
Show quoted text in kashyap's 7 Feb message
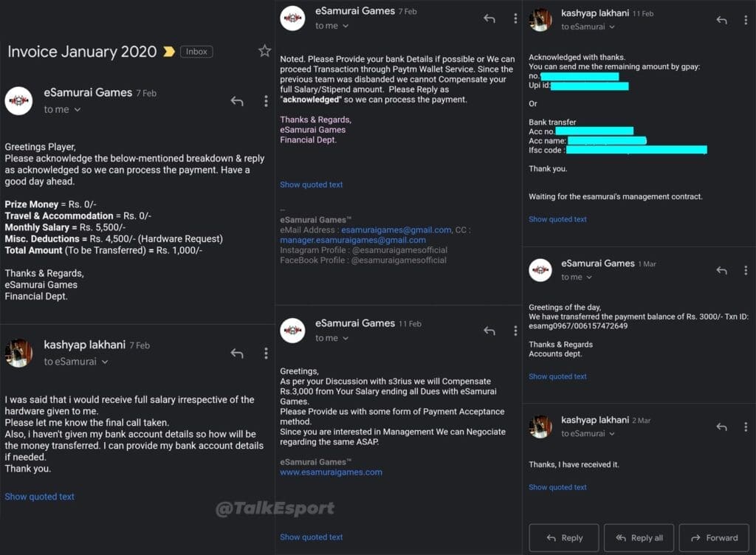(40, 497)
